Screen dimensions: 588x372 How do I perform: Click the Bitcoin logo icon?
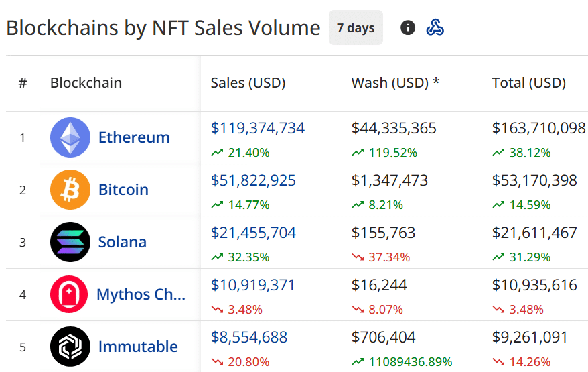[70, 190]
